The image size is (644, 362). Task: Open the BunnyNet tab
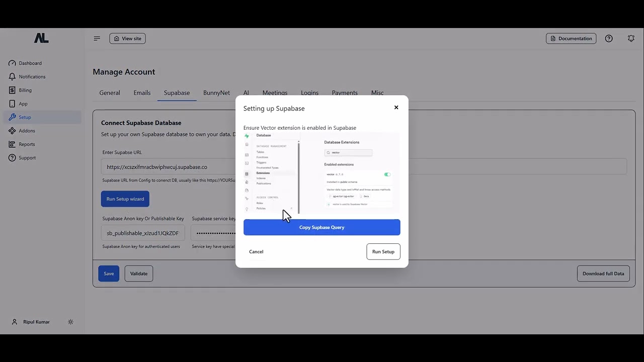[x=216, y=93]
